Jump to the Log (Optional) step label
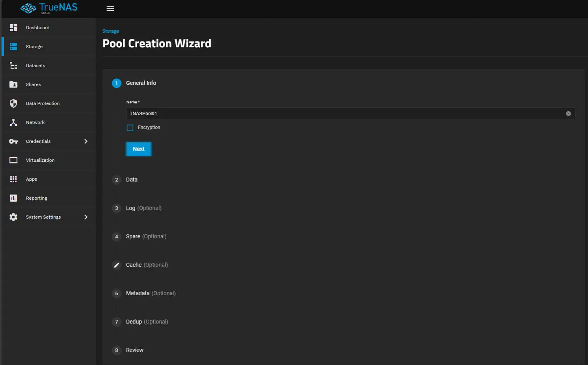This screenshot has width=588, height=365. (144, 208)
